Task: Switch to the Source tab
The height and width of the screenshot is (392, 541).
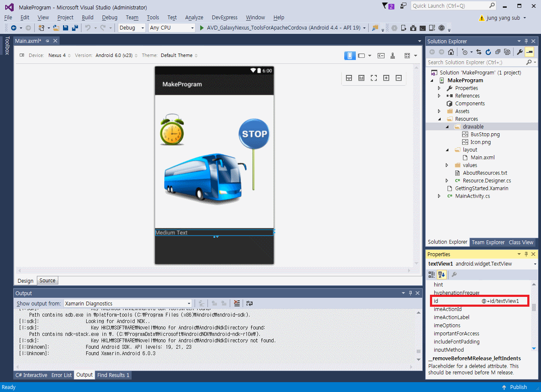Action: 47,281
